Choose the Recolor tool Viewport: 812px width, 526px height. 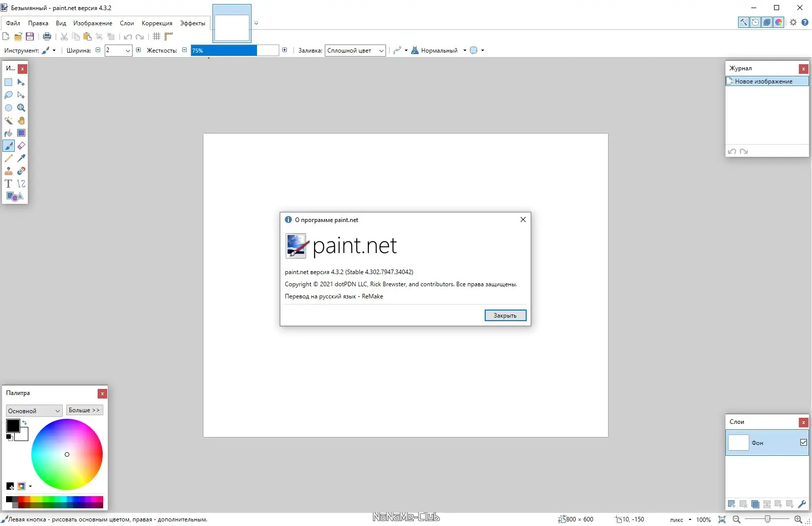(x=21, y=171)
